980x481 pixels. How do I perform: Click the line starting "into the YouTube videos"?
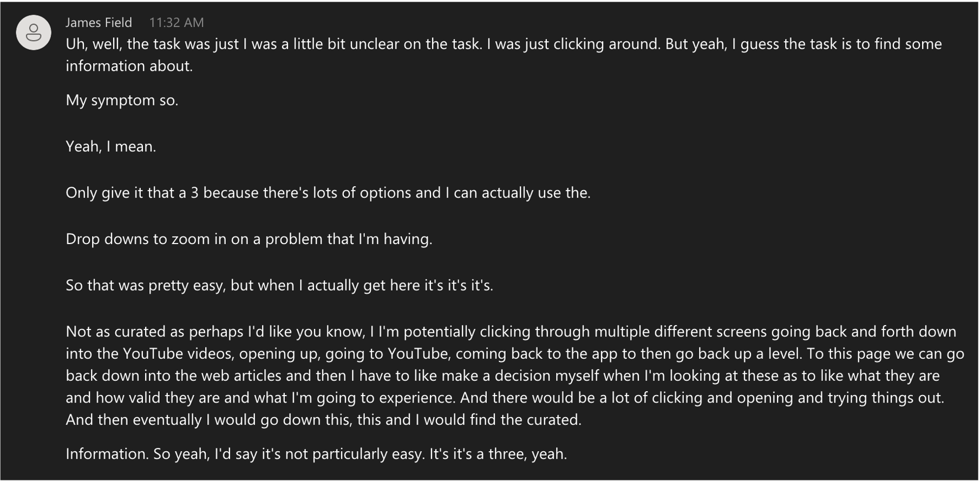click(x=514, y=354)
